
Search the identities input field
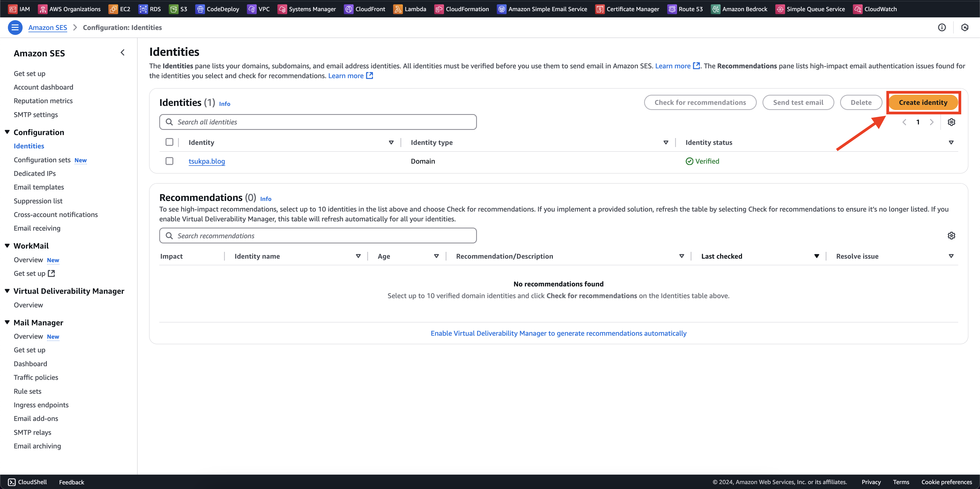point(319,121)
